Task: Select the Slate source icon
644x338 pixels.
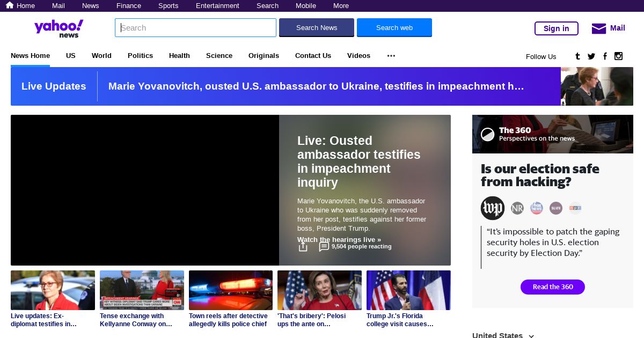Action: pos(556,208)
